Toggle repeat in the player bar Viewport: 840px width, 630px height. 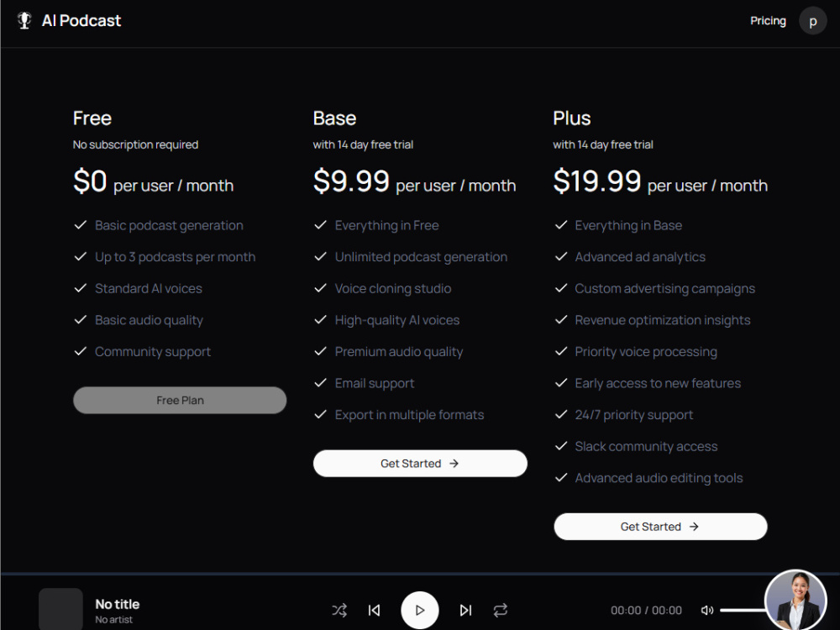(x=501, y=610)
